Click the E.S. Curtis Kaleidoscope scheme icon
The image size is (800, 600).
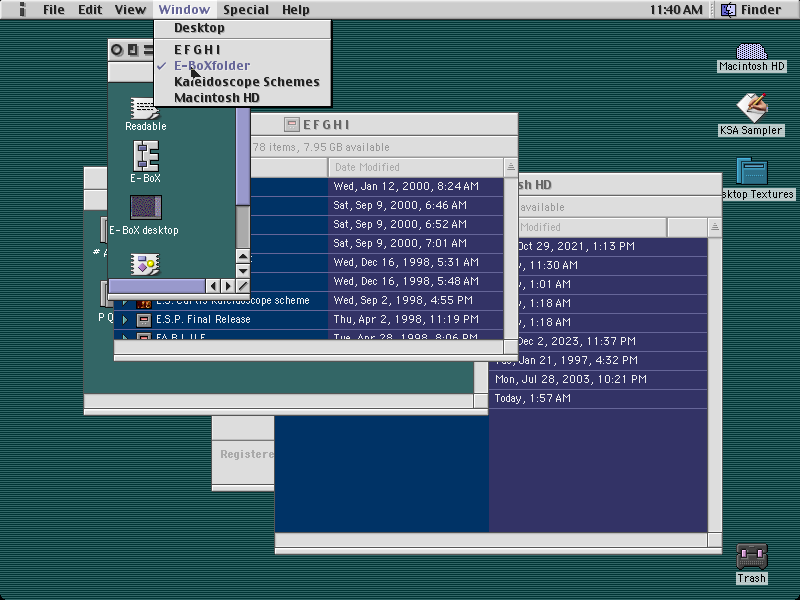(144, 304)
